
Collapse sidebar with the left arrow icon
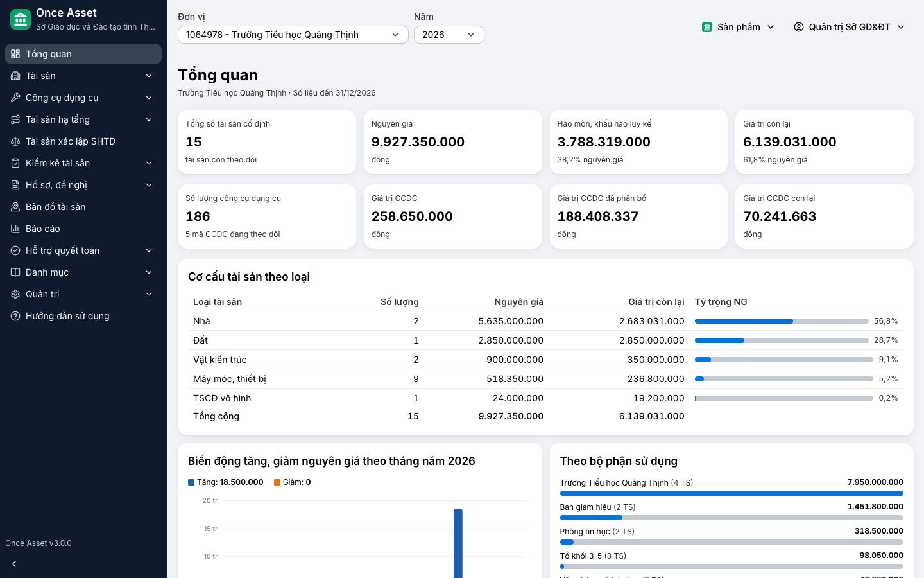(14, 564)
